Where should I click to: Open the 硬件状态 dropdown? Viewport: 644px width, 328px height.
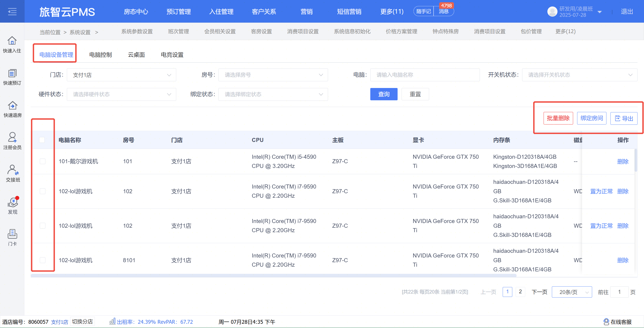121,94
